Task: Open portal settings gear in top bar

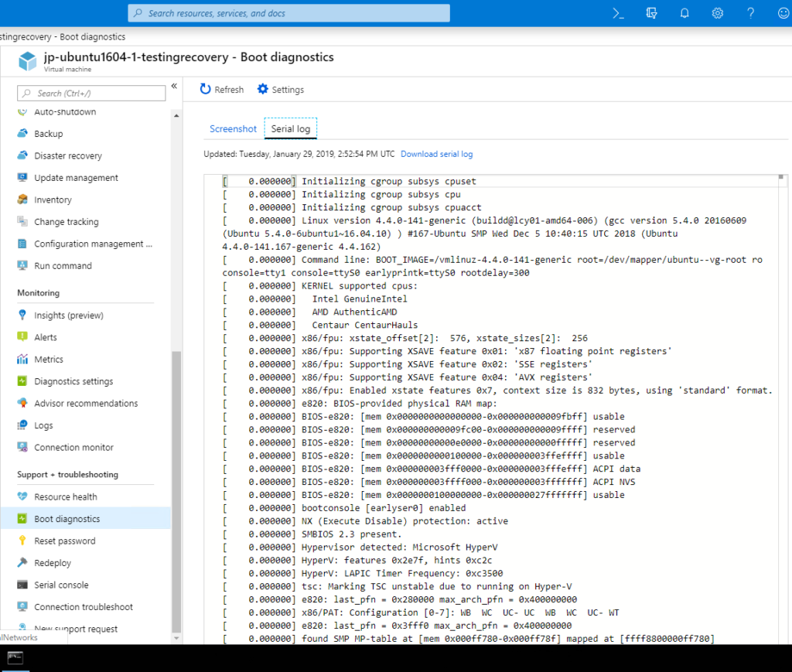Action: (x=717, y=13)
